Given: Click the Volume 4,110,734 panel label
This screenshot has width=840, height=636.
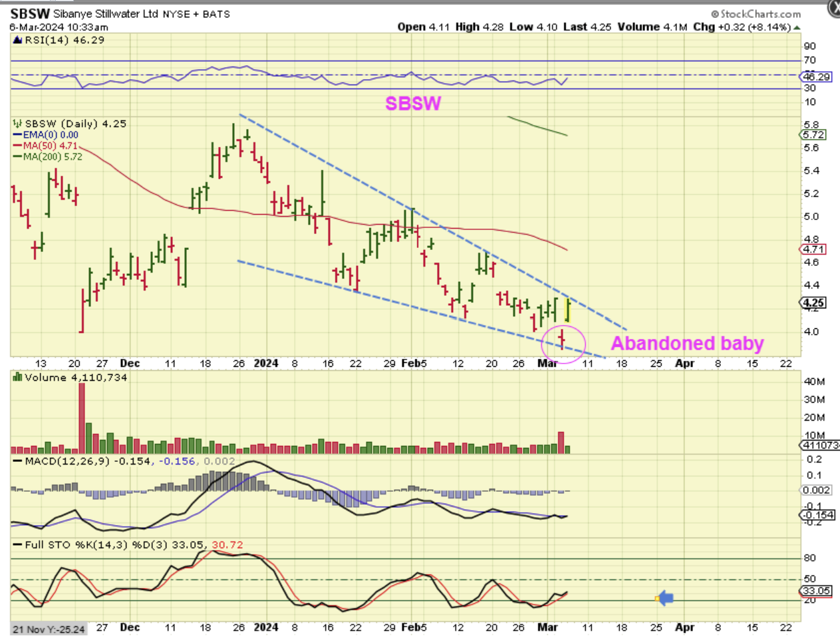Looking at the screenshot, I should (x=75, y=377).
